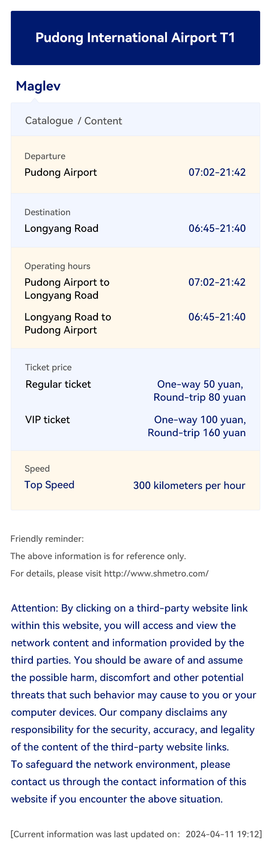Screen dimensions: 271x868
Task: Select the Regular ticket label
Action: pos(58,384)
